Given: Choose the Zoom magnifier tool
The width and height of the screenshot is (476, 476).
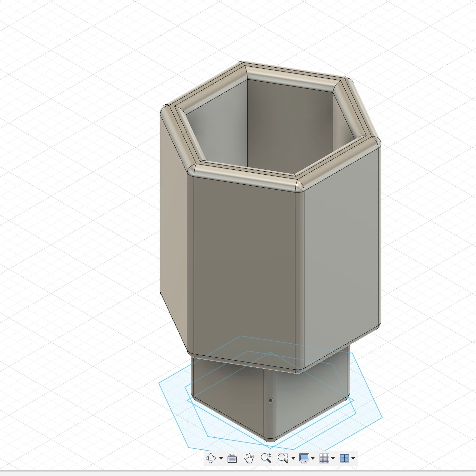Looking at the screenshot, I should pyautogui.click(x=266, y=458).
